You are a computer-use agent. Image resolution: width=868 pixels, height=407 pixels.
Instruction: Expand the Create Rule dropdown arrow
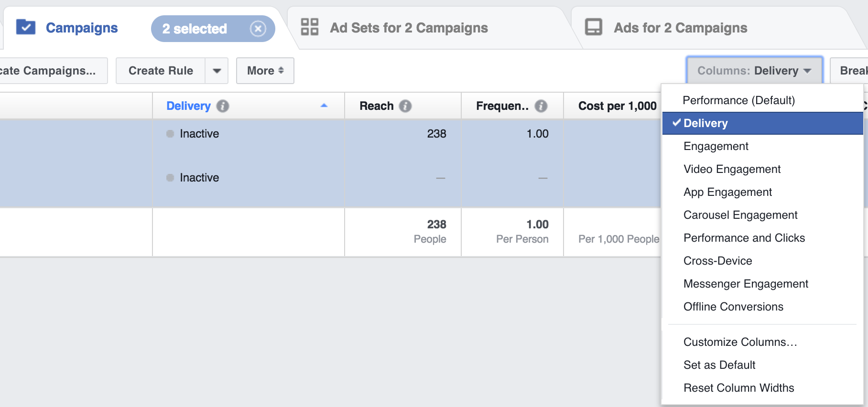217,71
